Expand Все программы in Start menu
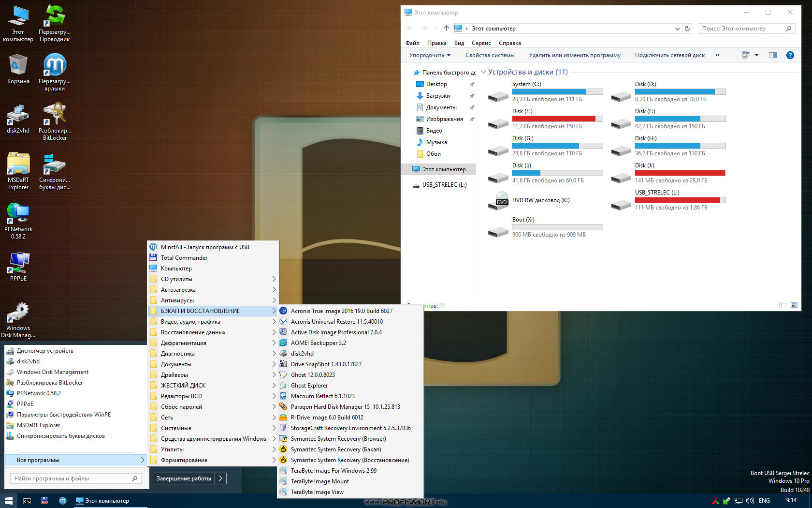This screenshot has width=812, height=508. click(x=75, y=460)
